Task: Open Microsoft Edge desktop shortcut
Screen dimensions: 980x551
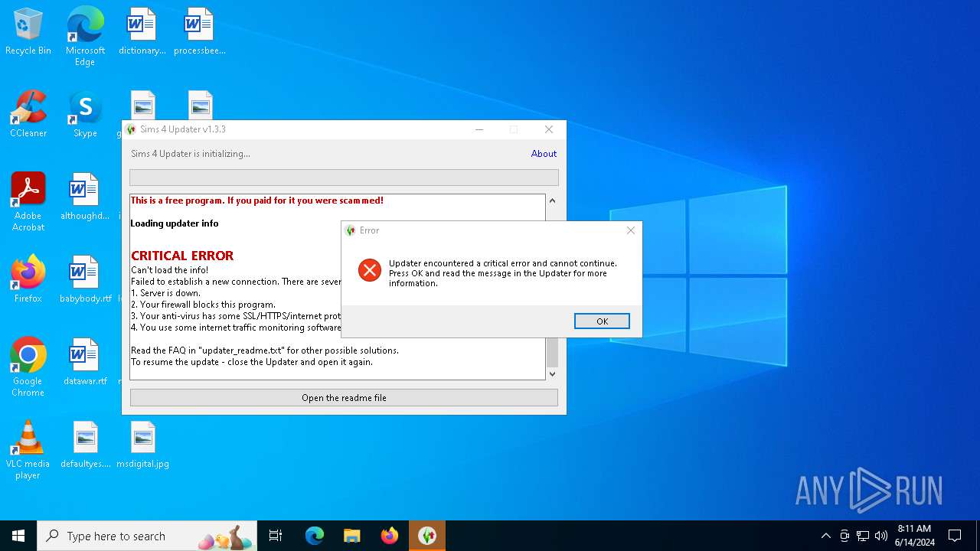Action: tap(85, 36)
